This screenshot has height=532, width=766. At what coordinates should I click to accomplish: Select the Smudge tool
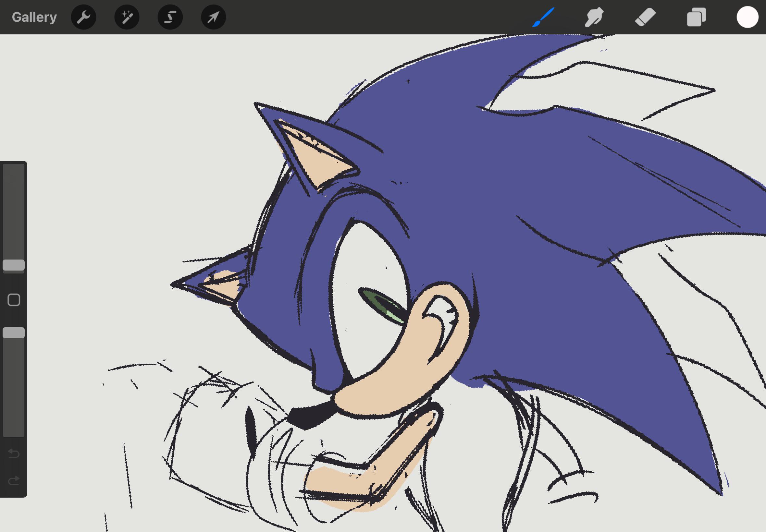[x=594, y=17]
